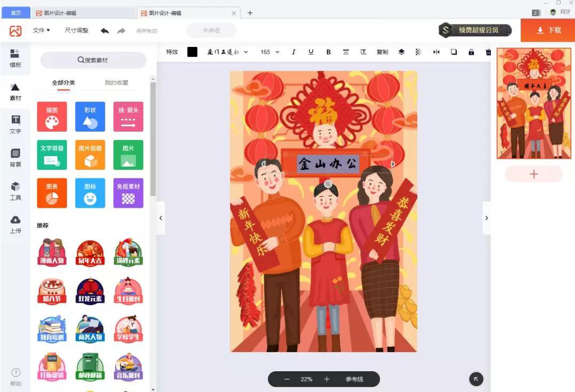Click the rotate handle below text box
575x392 pixels.
pos(328,184)
